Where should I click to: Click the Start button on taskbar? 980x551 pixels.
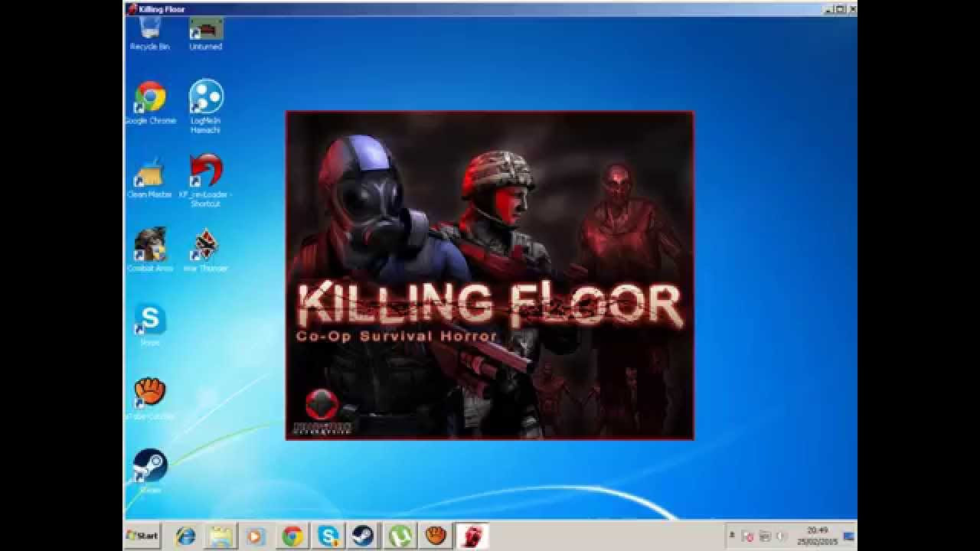[x=142, y=535]
